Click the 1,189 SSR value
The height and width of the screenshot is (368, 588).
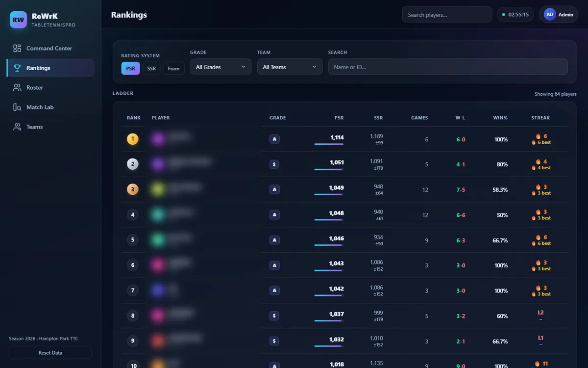[376, 136]
